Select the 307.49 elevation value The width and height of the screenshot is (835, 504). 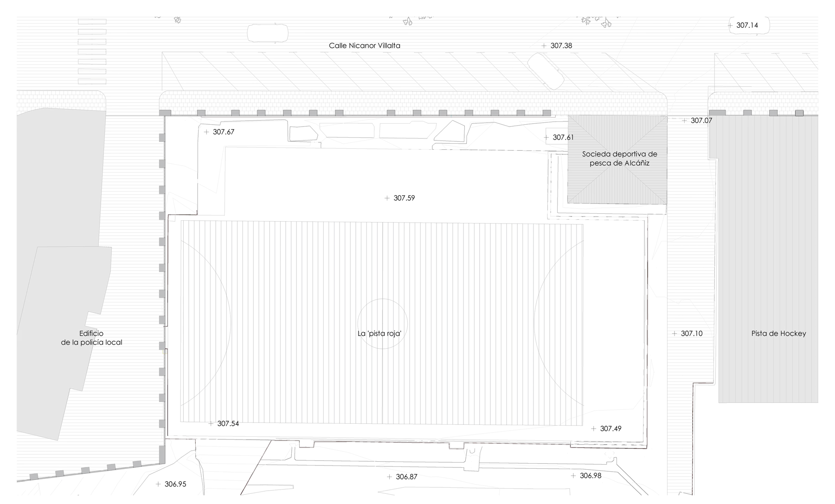[611, 428]
